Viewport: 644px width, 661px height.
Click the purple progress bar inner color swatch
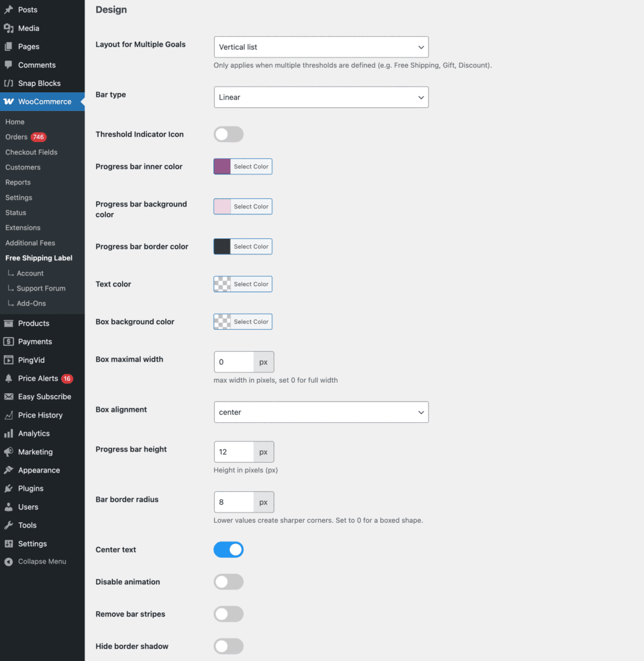pos(223,167)
